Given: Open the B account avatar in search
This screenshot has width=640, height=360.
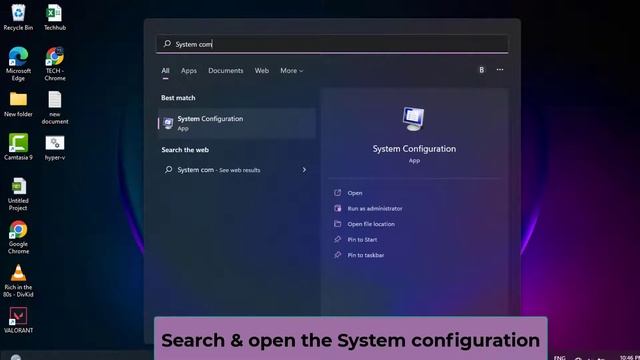Looking at the screenshot, I should (x=482, y=70).
